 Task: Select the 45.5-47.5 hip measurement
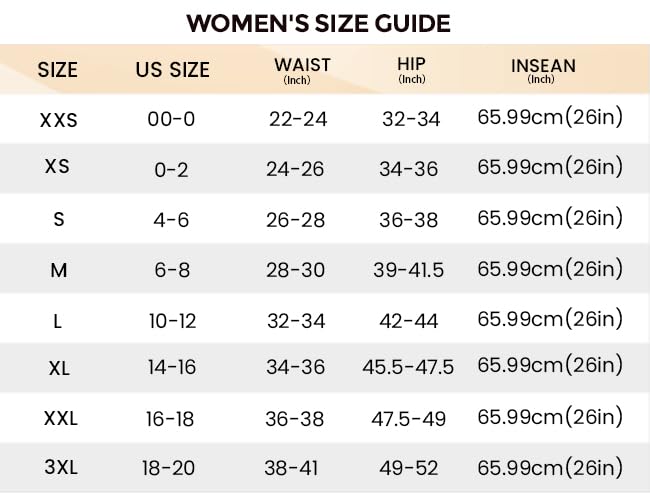(x=408, y=367)
